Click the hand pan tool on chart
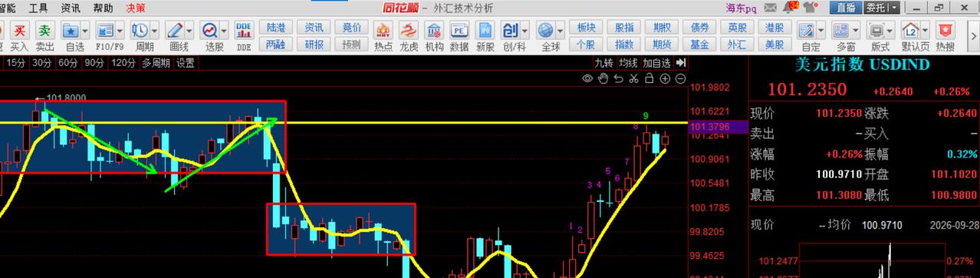Image resolution: width=980 pixels, height=278 pixels. [x=603, y=78]
